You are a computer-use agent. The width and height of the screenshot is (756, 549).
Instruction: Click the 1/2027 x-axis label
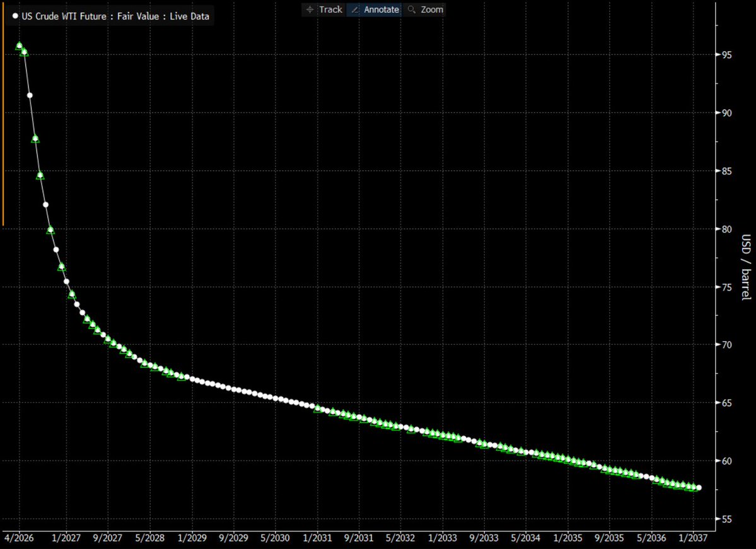coord(66,538)
